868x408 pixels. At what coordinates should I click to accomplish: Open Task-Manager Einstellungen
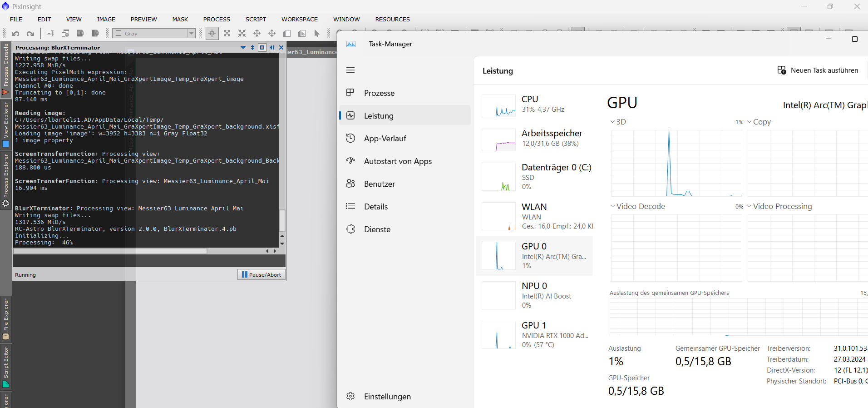click(405, 397)
